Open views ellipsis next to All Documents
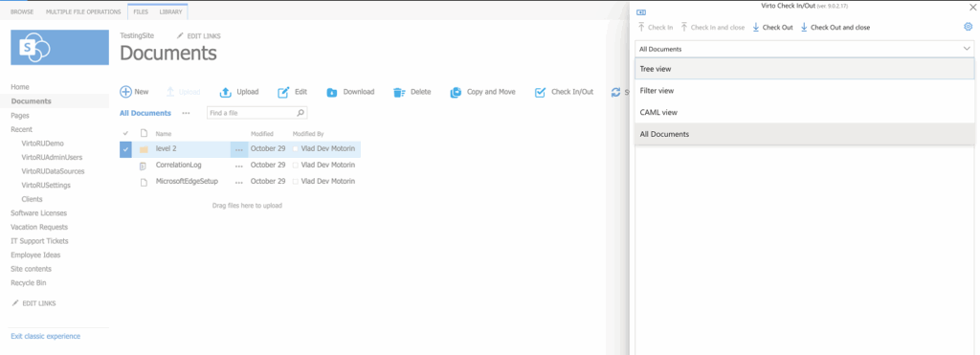 pyautogui.click(x=186, y=113)
